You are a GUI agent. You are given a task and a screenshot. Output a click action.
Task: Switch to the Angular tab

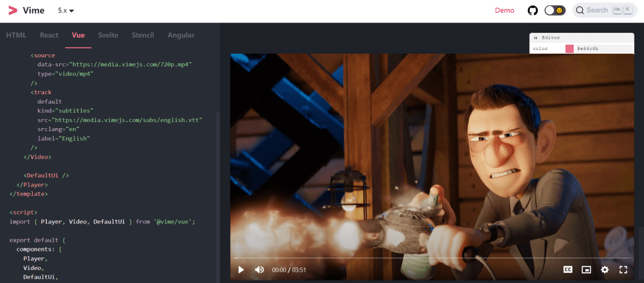[181, 35]
